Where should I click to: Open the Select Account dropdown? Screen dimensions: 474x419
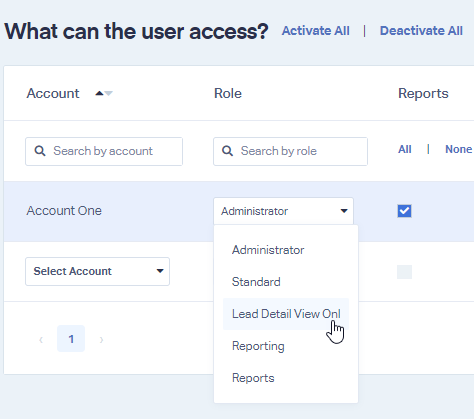point(97,271)
